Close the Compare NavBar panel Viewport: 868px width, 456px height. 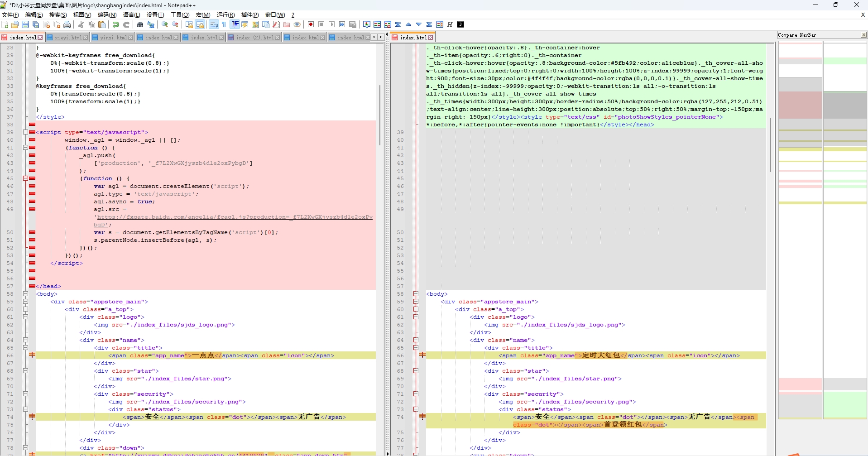pyautogui.click(x=864, y=35)
